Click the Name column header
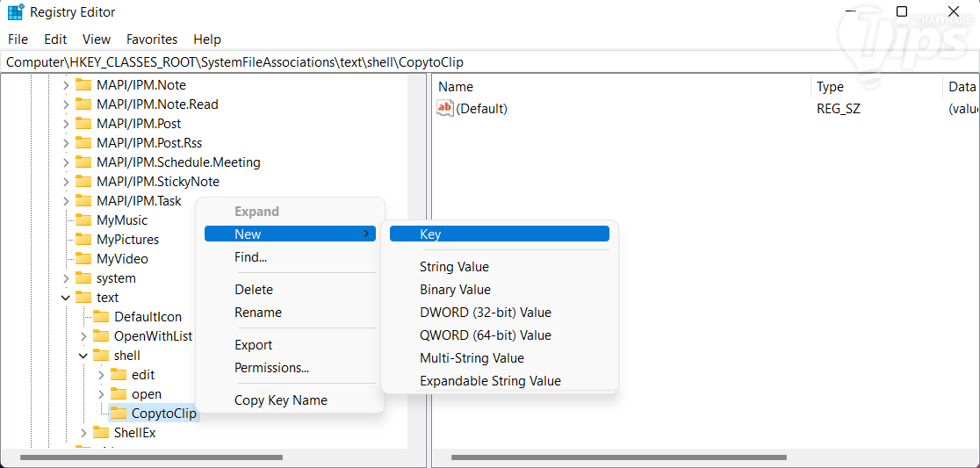980x468 pixels. pyautogui.click(x=456, y=87)
